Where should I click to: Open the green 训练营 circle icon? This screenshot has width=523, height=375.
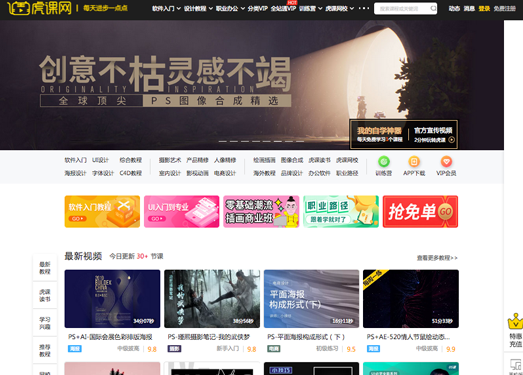point(384,161)
